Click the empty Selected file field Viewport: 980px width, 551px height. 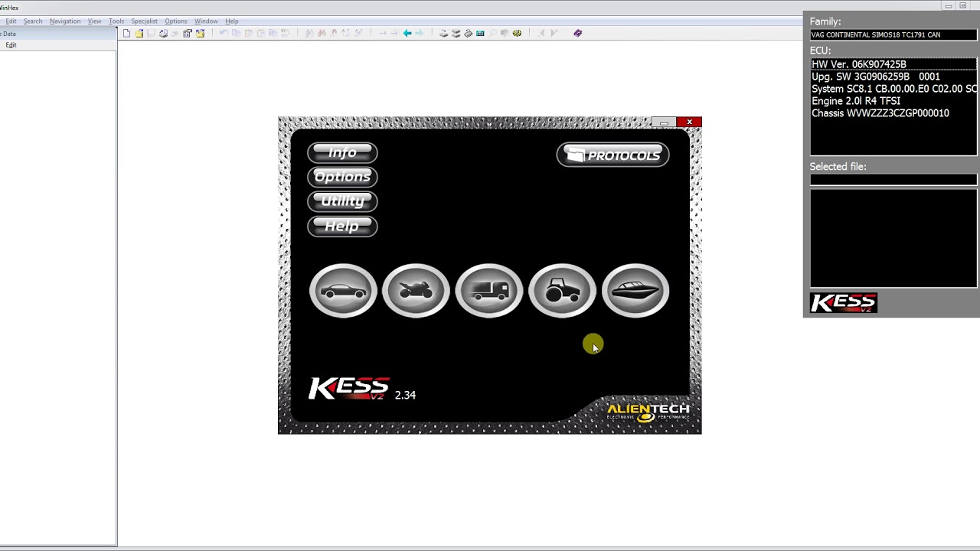[893, 179]
